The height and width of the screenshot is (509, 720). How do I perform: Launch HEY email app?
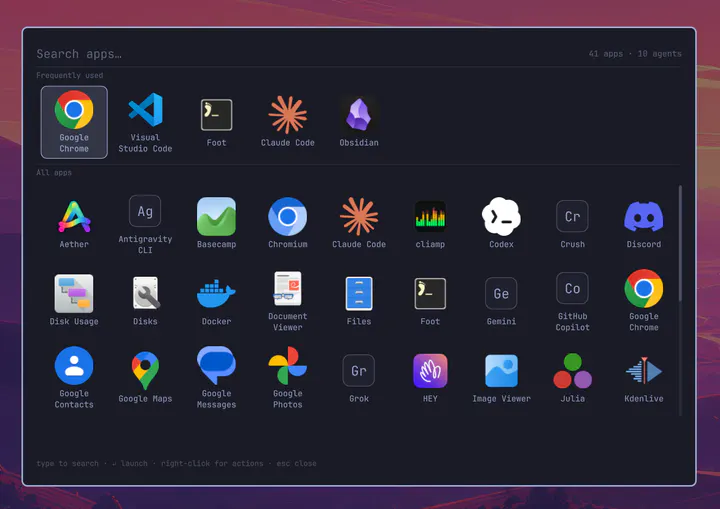[x=430, y=379]
